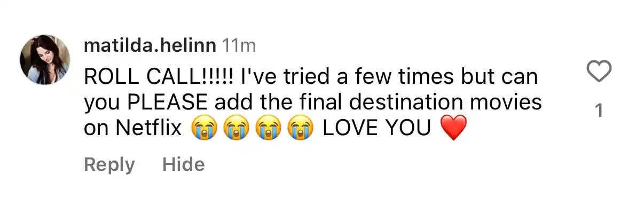Hide this comment
The height and width of the screenshot is (204, 644).
tap(183, 164)
